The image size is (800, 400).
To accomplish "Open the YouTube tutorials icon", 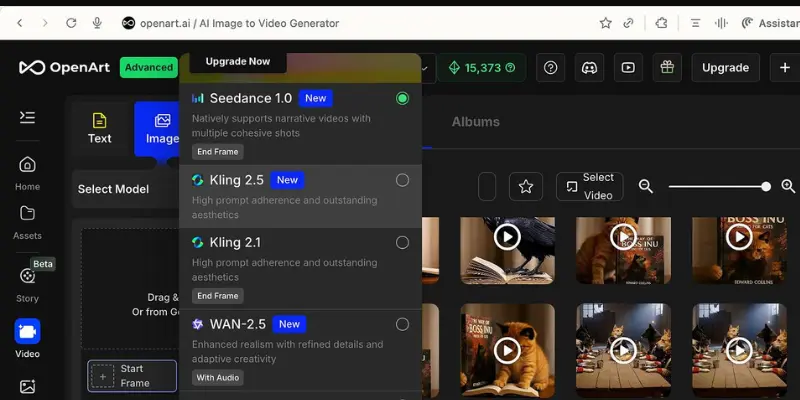I will pos(628,68).
